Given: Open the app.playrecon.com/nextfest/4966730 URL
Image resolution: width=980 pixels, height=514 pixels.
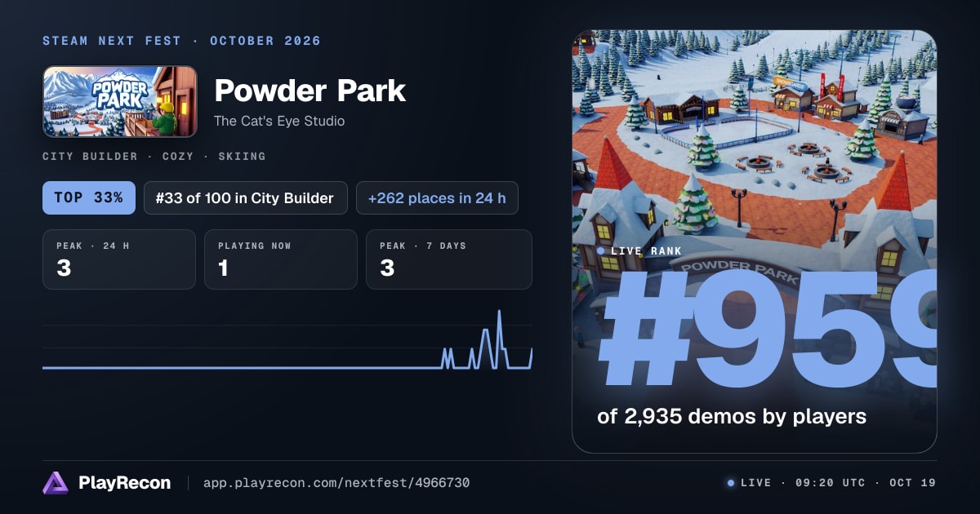Looking at the screenshot, I should [336, 483].
